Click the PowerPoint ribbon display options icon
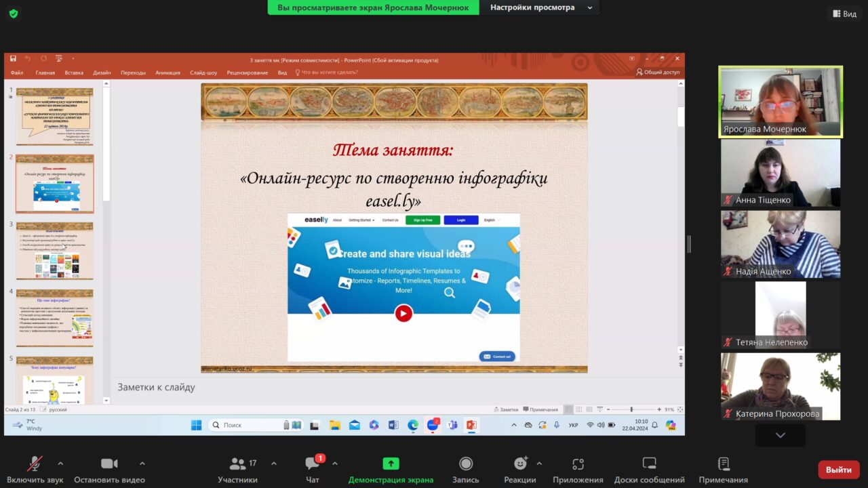The image size is (868, 488). click(x=632, y=59)
